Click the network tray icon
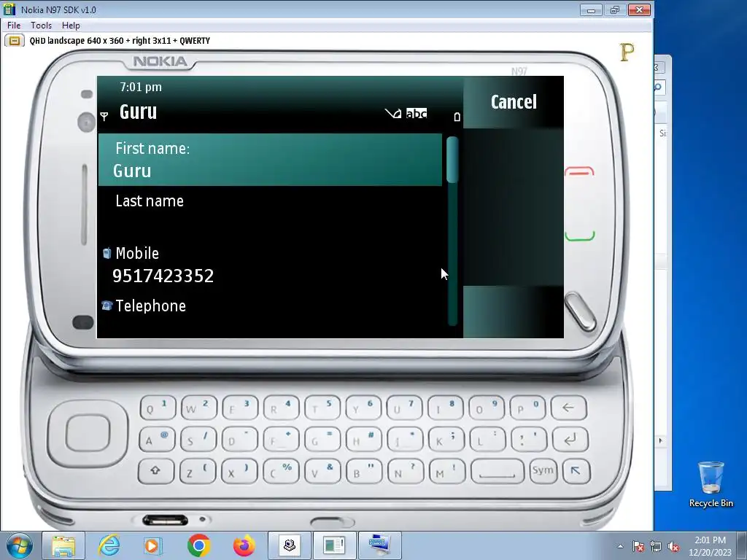This screenshot has width=747, height=560. click(x=656, y=547)
